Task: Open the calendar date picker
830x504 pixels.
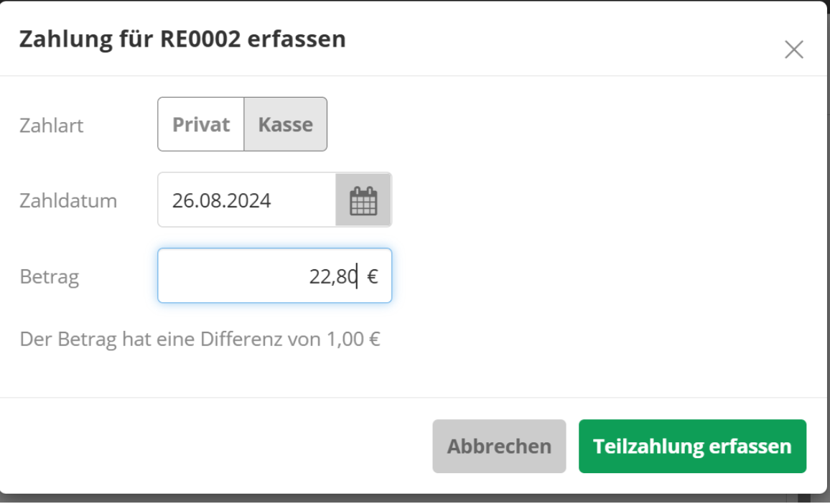Action: (x=363, y=200)
